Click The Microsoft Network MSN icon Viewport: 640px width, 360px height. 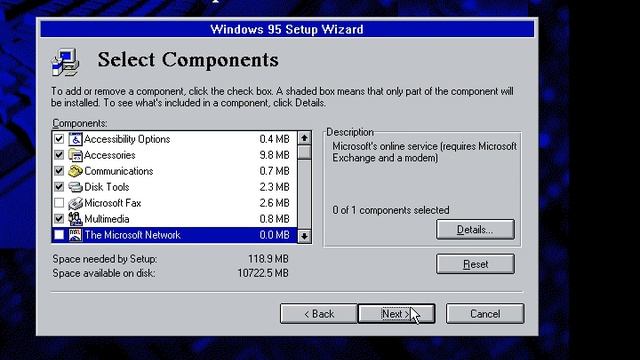point(76,235)
